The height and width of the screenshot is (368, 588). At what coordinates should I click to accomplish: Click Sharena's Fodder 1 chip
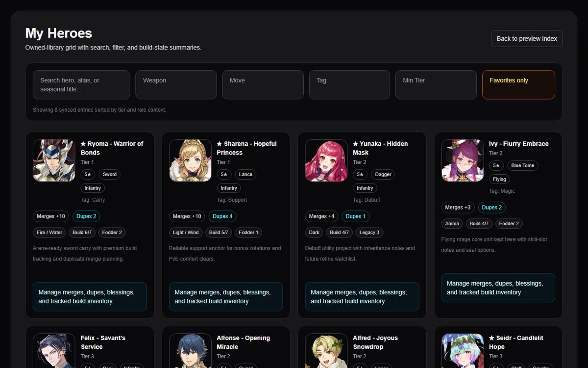point(248,233)
